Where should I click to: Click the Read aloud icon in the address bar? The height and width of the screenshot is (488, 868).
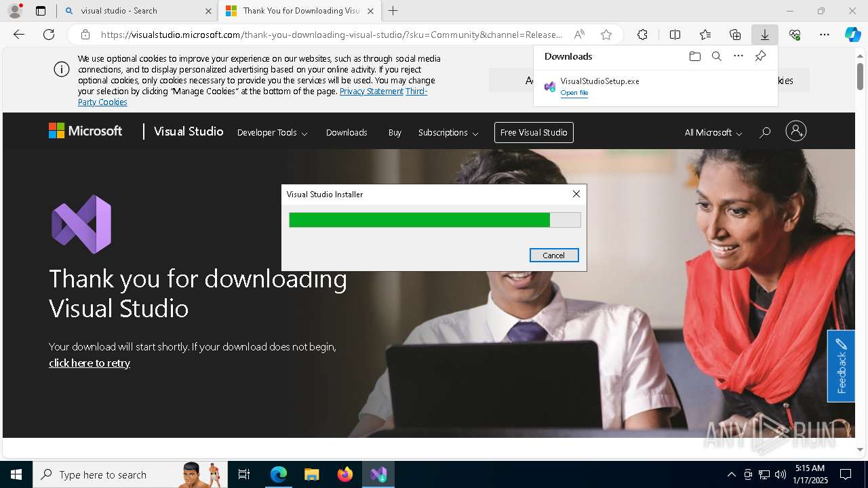point(579,35)
